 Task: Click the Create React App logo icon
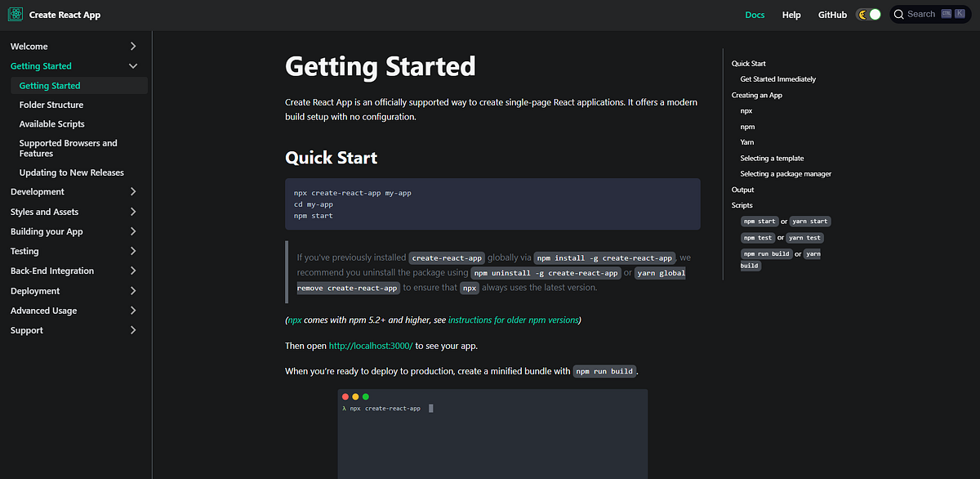point(15,14)
